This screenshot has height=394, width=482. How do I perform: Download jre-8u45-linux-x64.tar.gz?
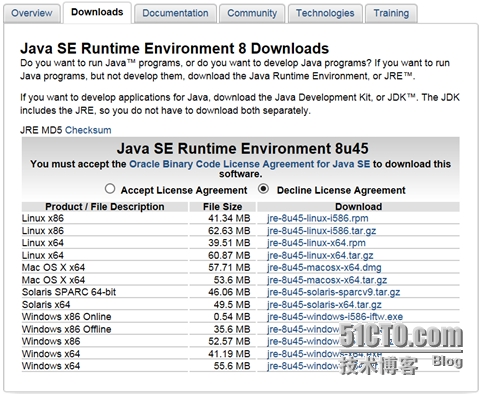320,255
